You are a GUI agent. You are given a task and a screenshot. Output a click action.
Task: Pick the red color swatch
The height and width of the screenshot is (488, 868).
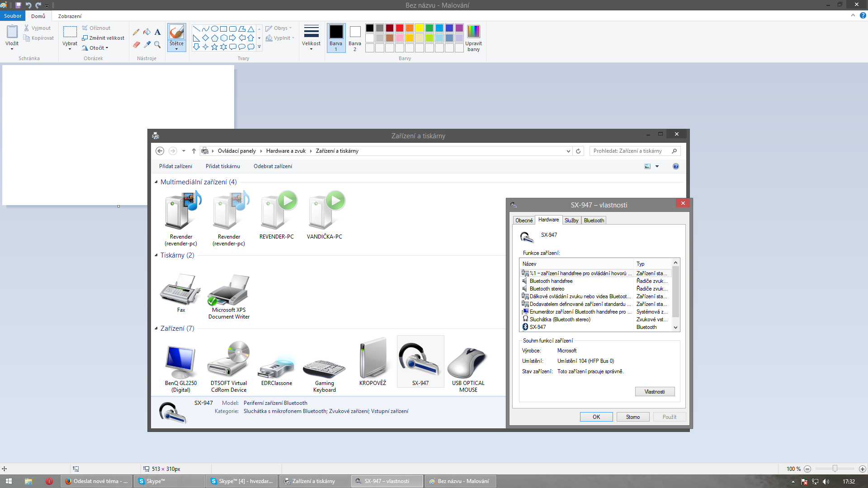[400, 28]
